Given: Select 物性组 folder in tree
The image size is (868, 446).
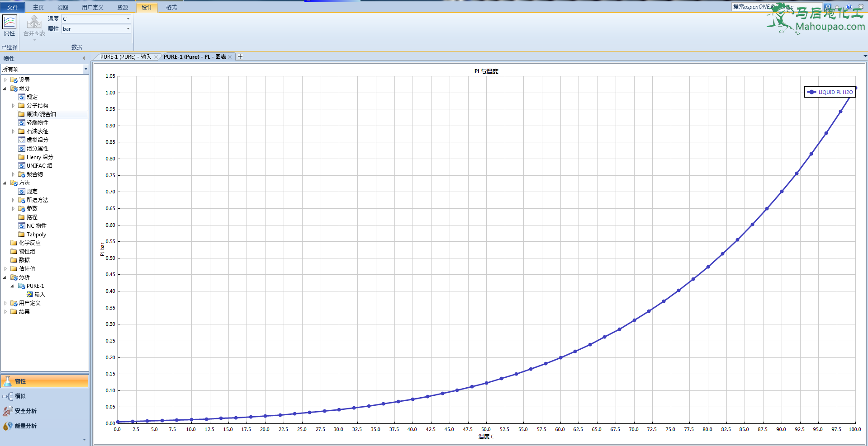Looking at the screenshot, I should click(27, 252).
